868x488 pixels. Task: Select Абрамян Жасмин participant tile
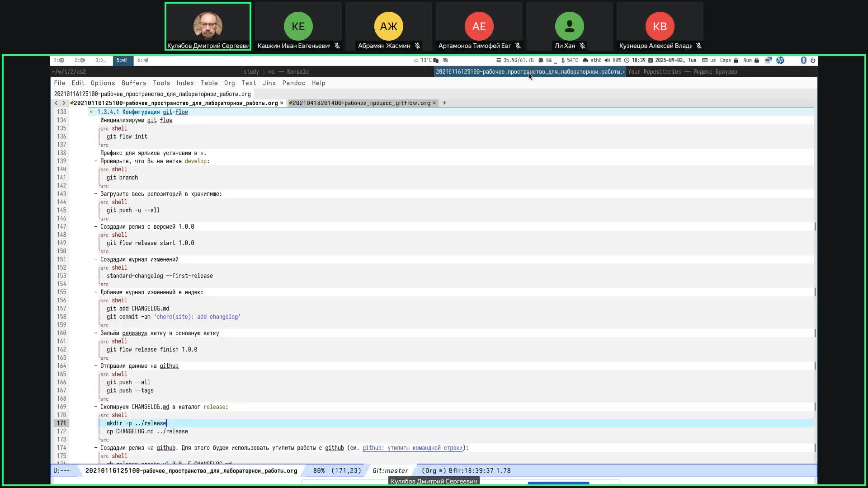[x=389, y=26]
